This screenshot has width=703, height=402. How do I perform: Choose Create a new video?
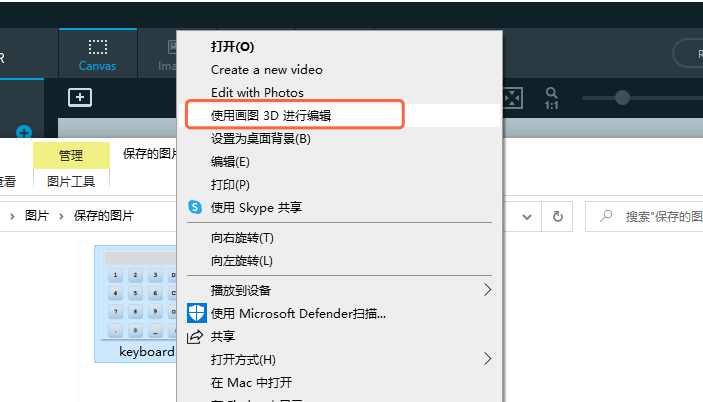pos(267,70)
